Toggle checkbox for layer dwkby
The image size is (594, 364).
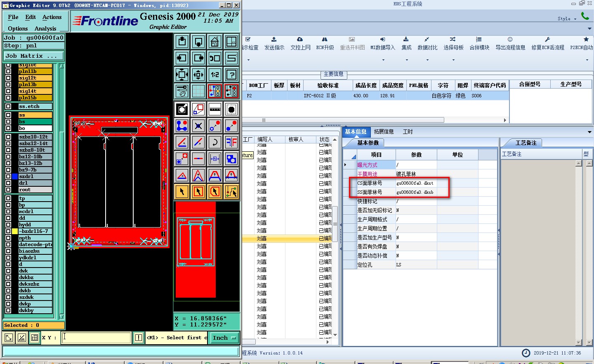[8, 310]
